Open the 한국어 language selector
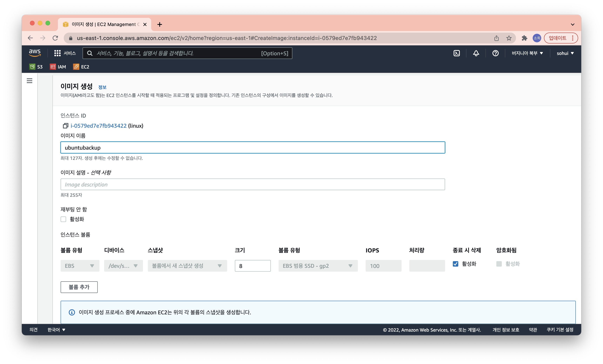 pyautogui.click(x=56, y=329)
